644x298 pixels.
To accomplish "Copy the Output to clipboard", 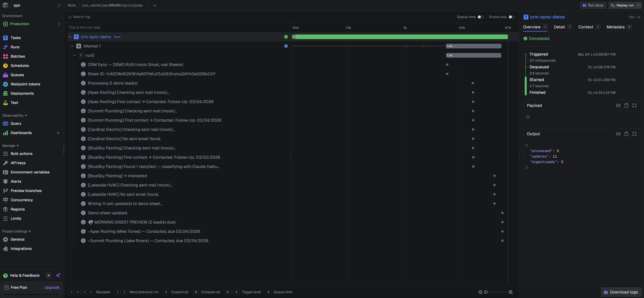I will click(626, 134).
